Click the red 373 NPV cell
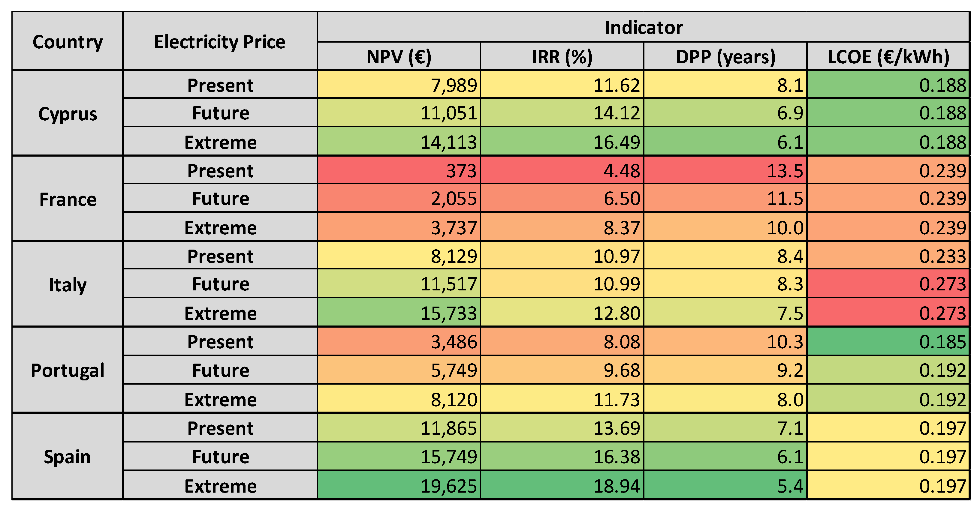980x510 pixels. 399,170
